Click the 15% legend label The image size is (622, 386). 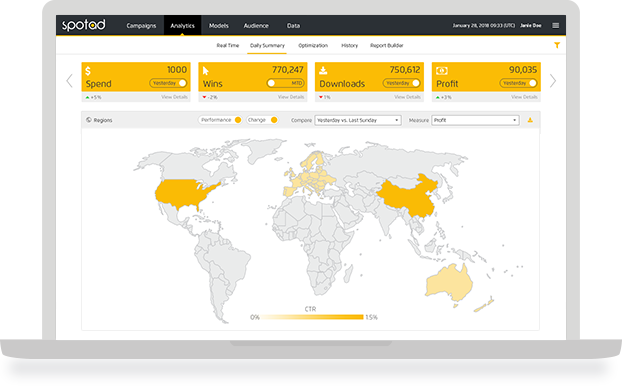371,317
